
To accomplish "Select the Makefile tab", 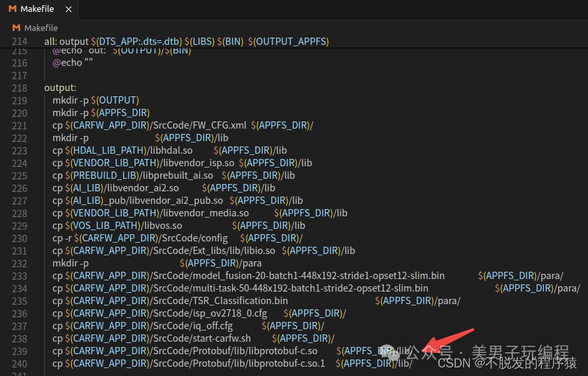I will 39,9.
